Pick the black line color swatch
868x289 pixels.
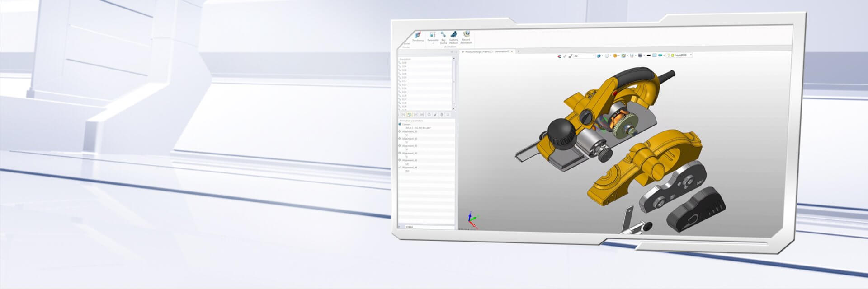(x=649, y=56)
